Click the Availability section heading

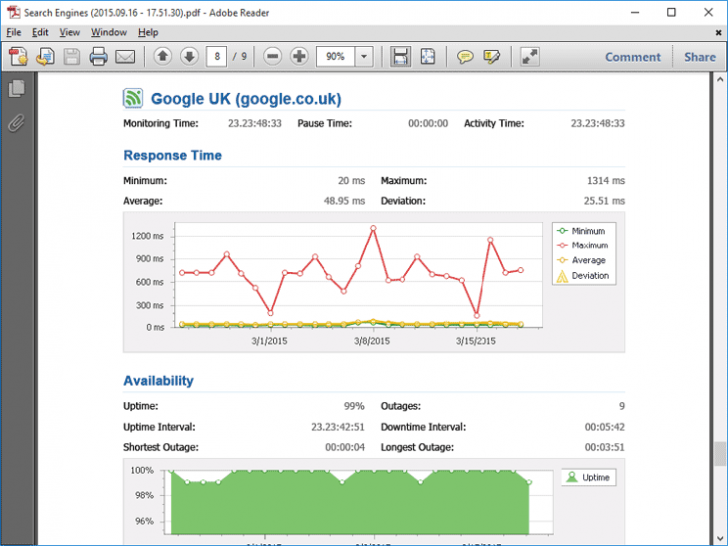point(158,381)
